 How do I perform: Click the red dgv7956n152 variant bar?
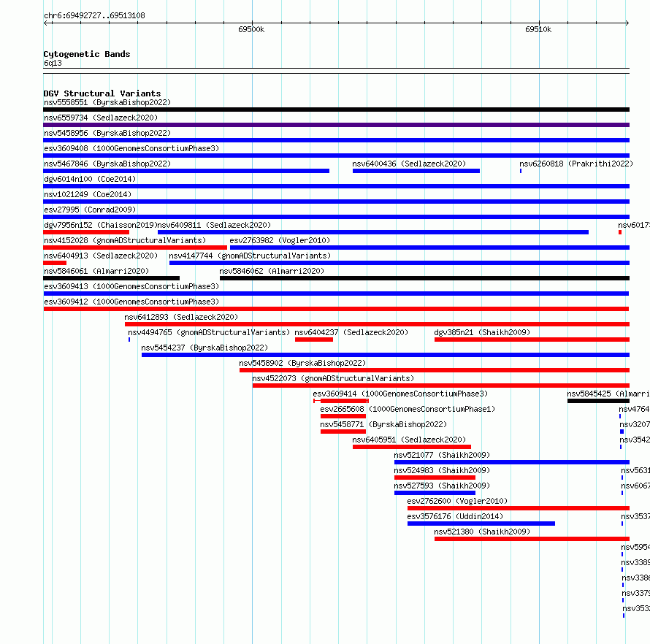pyautogui.click(x=86, y=232)
